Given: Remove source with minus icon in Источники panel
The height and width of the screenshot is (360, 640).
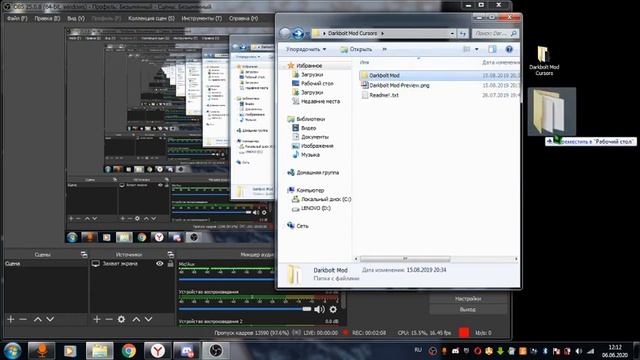Looking at the screenshot, I should (109, 319).
